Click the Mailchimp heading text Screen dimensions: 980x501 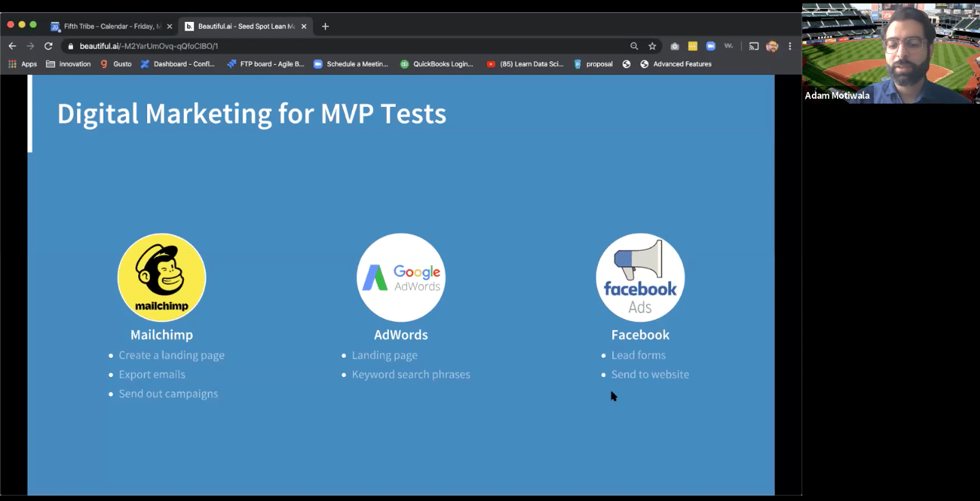click(x=161, y=335)
